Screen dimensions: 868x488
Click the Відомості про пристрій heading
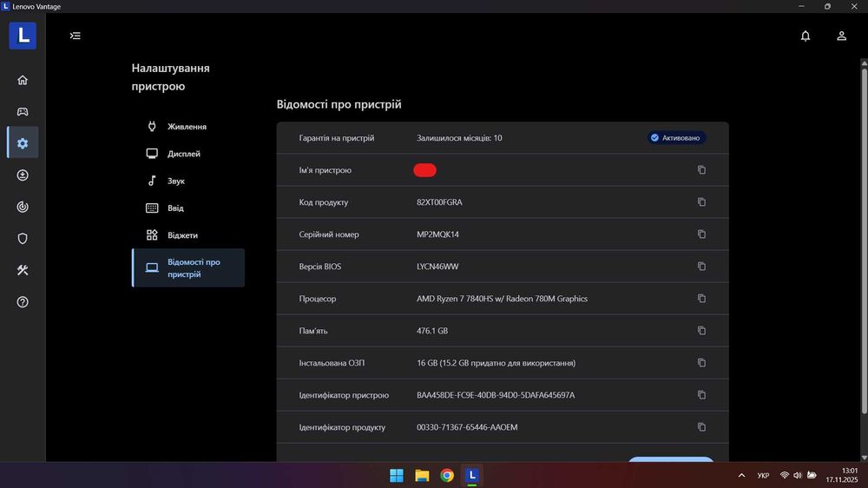[x=339, y=104]
